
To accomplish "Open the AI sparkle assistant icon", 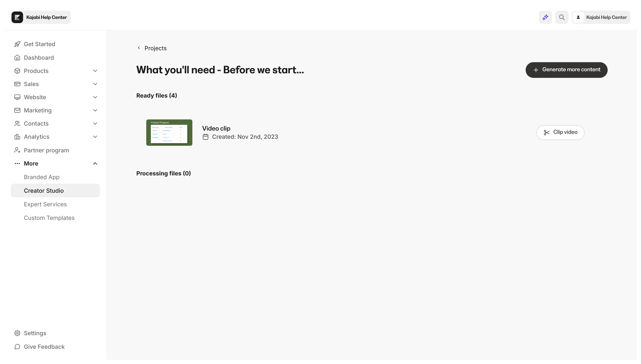I will 545,17.
